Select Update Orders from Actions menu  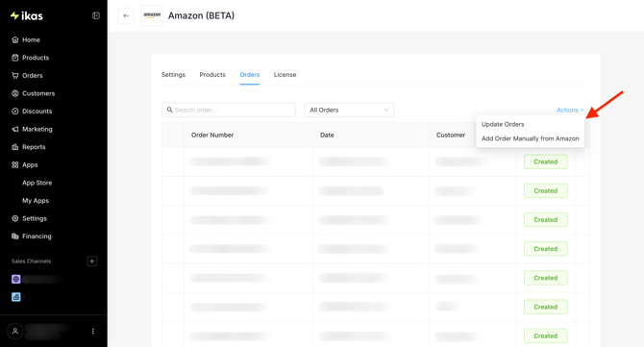[x=503, y=124]
